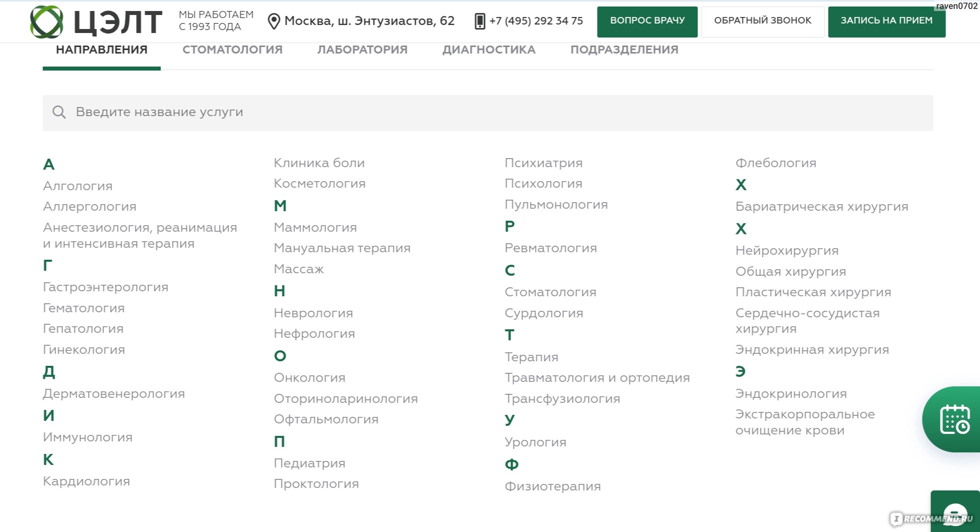Screen dimensions: 980x532
Task: Open the Оториноларингология link
Action: point(346,399)
